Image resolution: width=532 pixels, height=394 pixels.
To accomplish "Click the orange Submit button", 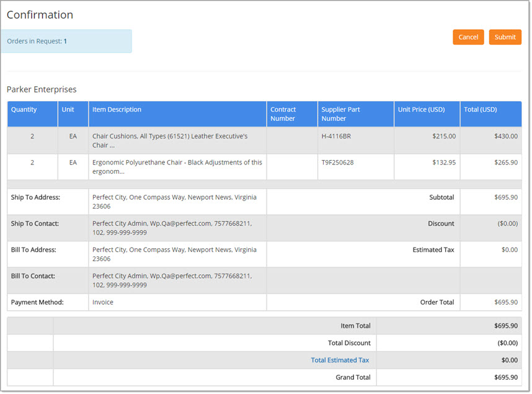I will point(505,37).
